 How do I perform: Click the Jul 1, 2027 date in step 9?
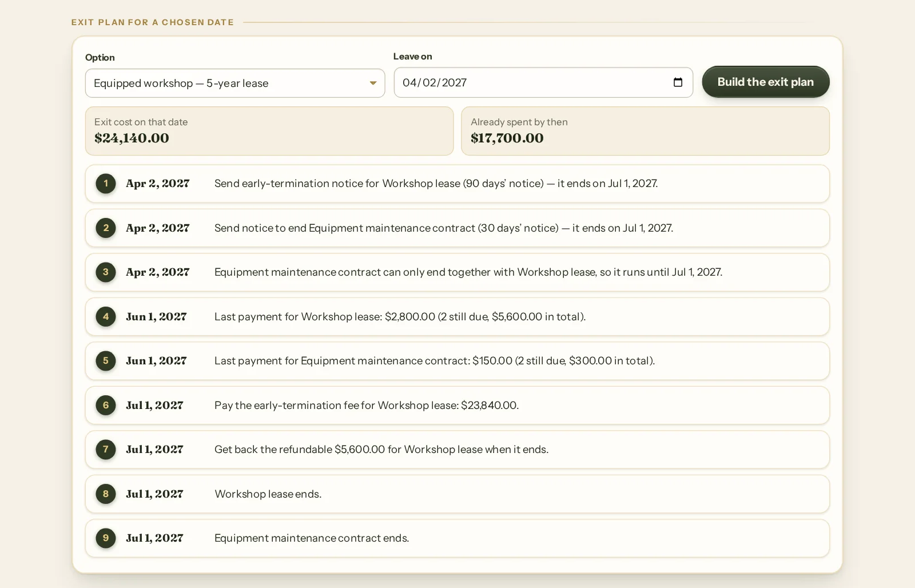coord(154,538)
